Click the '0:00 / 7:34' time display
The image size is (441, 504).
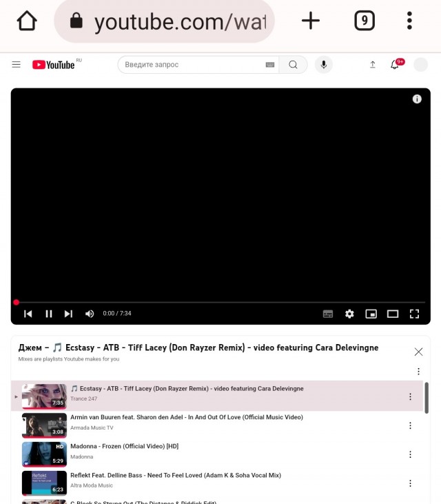click(117, 314)
